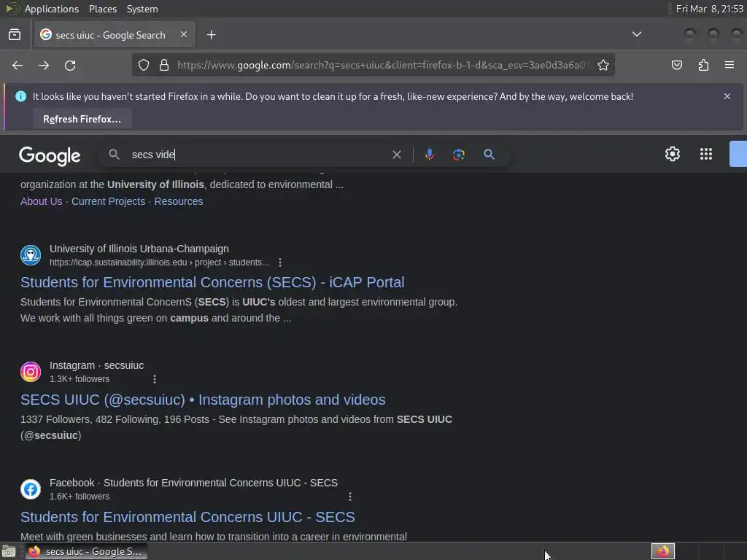This screenshot has width=747, height=560.
Task: Open the System menu
Action: coord(142,9)
